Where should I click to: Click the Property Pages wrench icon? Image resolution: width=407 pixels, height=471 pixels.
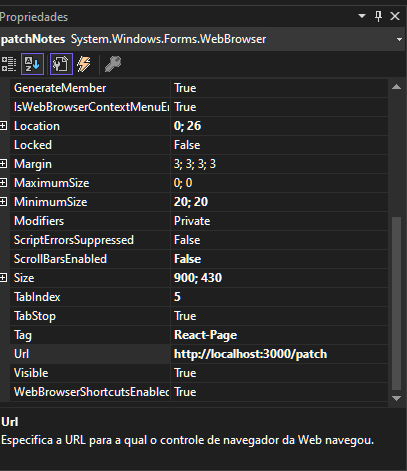(x=113, y=64)
